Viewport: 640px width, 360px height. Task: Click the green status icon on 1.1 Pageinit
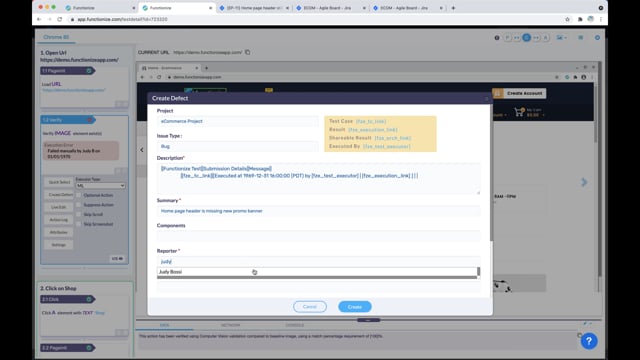(89, 71)
